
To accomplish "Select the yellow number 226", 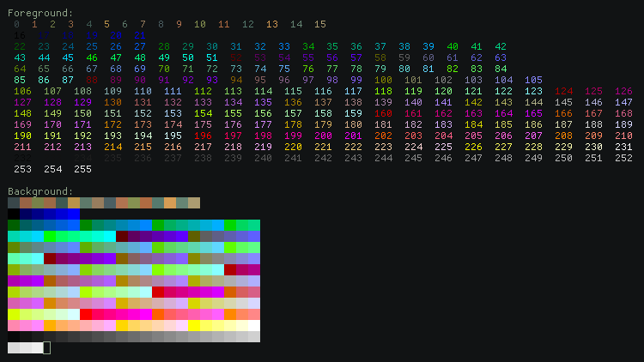I will point(473,148).
